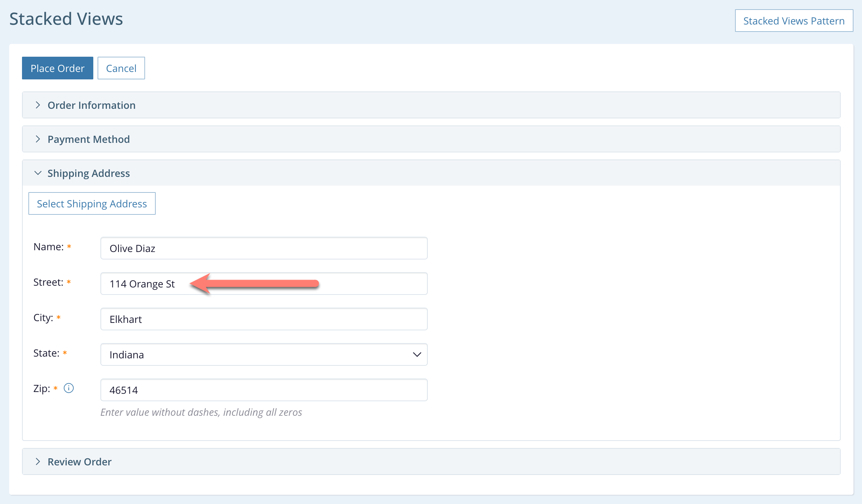Click the Shipping Address section title
862x504 pixels.
click(89, 173)
